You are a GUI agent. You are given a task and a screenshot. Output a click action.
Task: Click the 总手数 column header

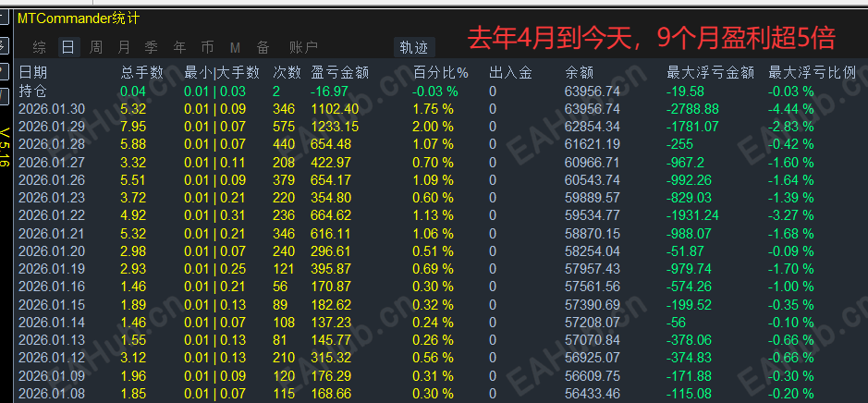pyautogui.click(x=141, y=72)
